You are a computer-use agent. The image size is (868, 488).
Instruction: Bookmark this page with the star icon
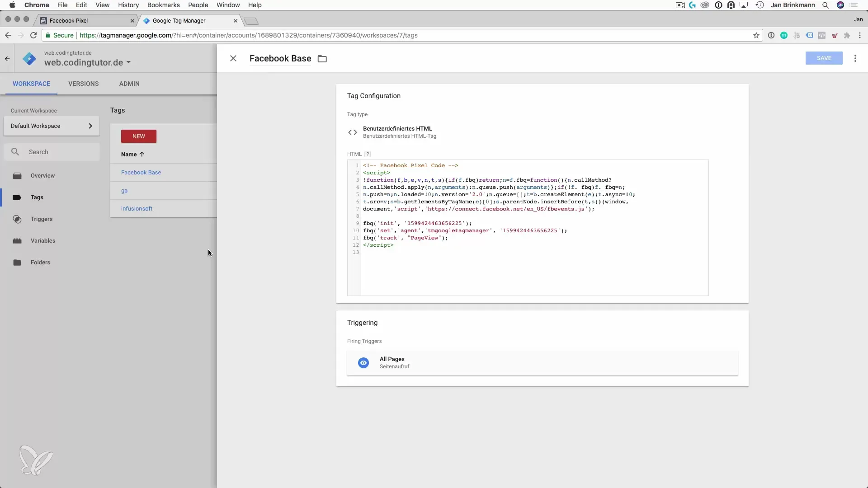click(756, 35)
